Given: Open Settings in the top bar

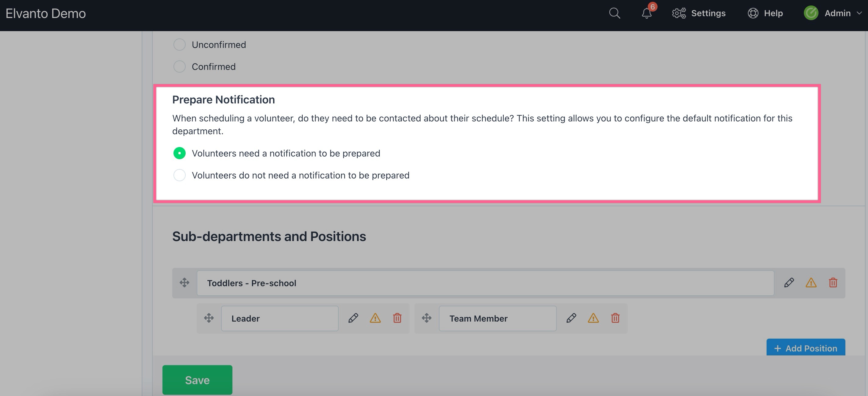Looking at the screenshot, I should tap(699, 13).
